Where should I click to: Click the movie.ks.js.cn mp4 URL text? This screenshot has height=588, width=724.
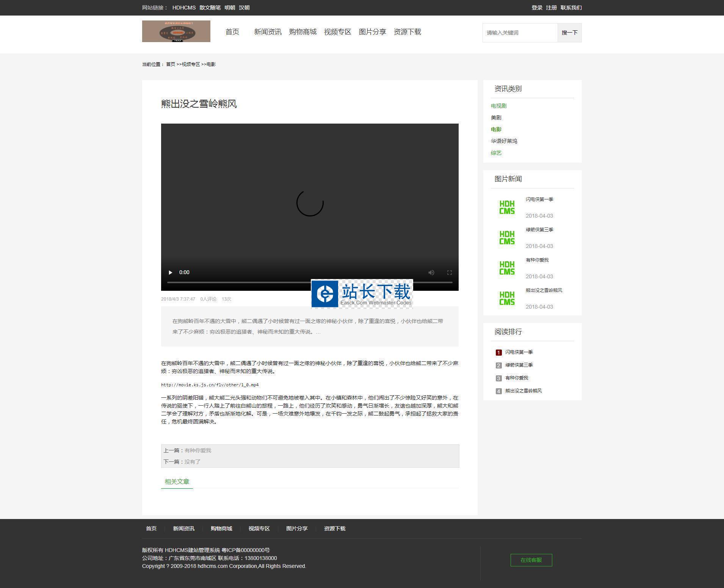(x=210, y=385)
